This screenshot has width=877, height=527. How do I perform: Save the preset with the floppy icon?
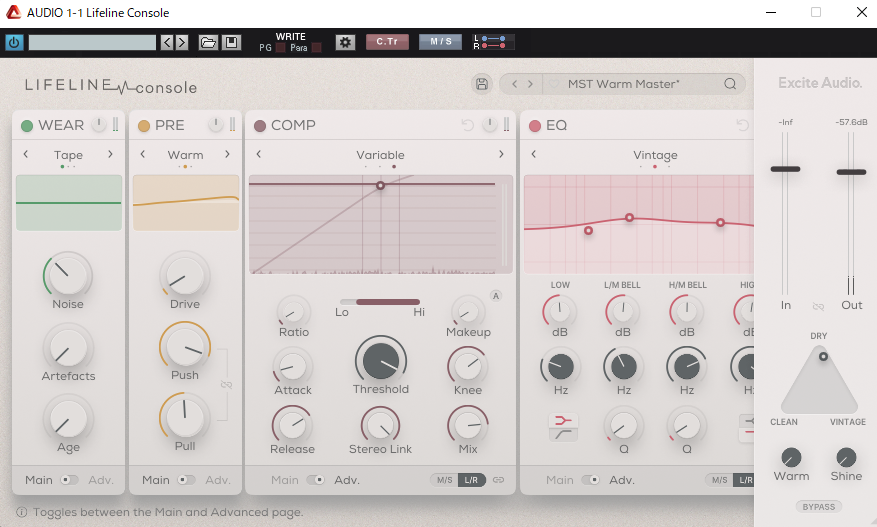(232, 43)
